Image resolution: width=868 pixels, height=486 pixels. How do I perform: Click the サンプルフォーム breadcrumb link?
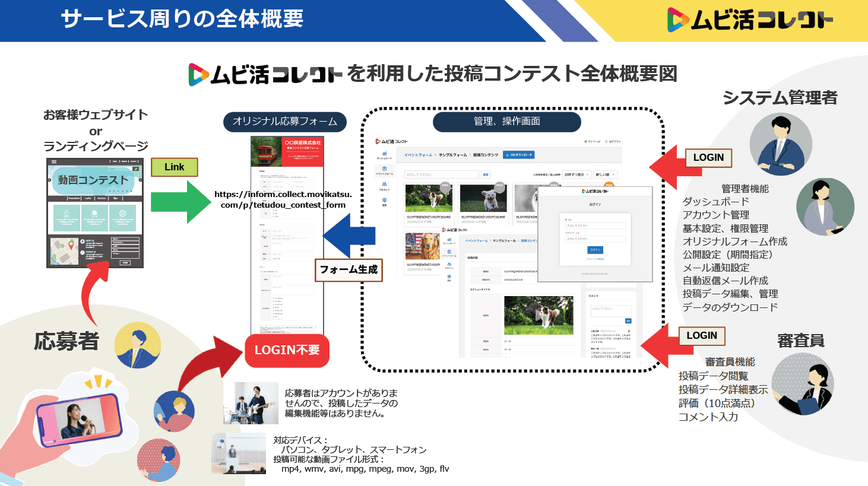point(453,155)
